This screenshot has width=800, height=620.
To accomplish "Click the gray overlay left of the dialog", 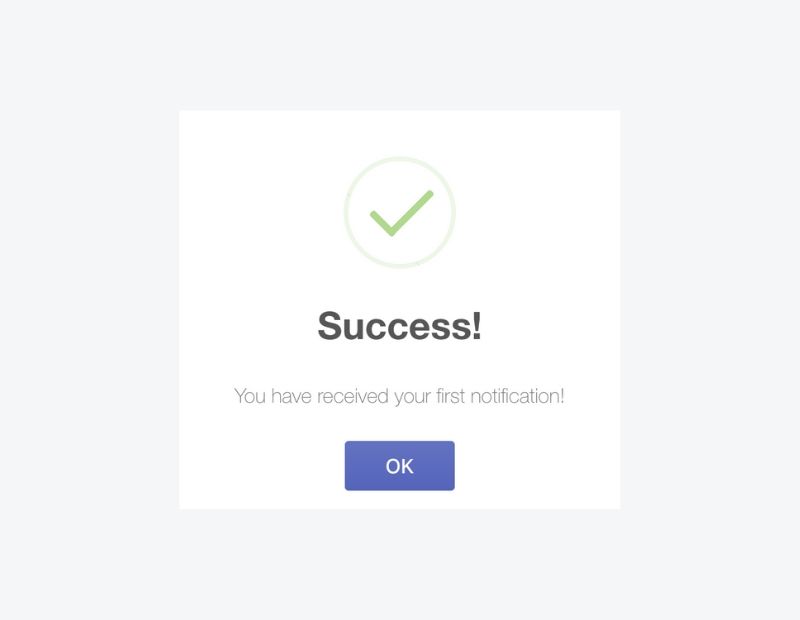I will point(89,309).
